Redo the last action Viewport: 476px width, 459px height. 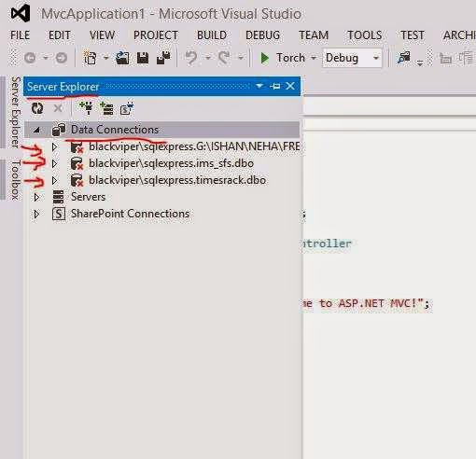pyautogui.click(x=224, y=58)
